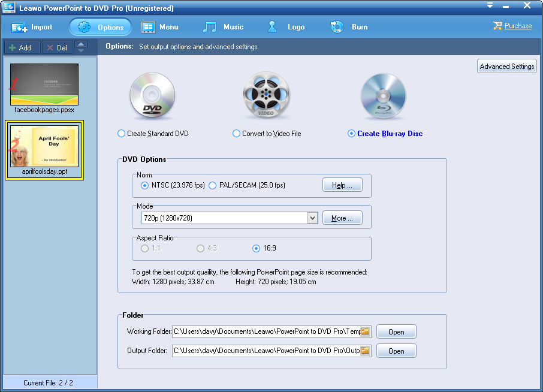Browse for Output Folder via folder icon
Screen dimensions: 543x392
(365, 351)
